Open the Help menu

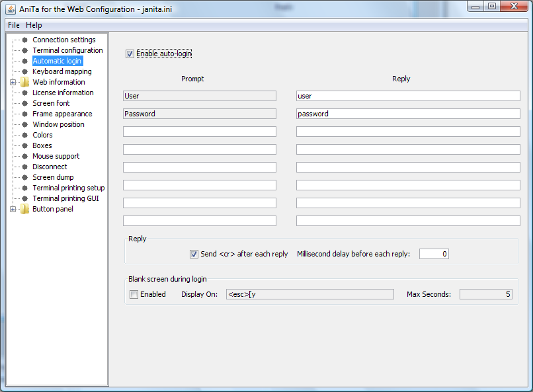34,25
